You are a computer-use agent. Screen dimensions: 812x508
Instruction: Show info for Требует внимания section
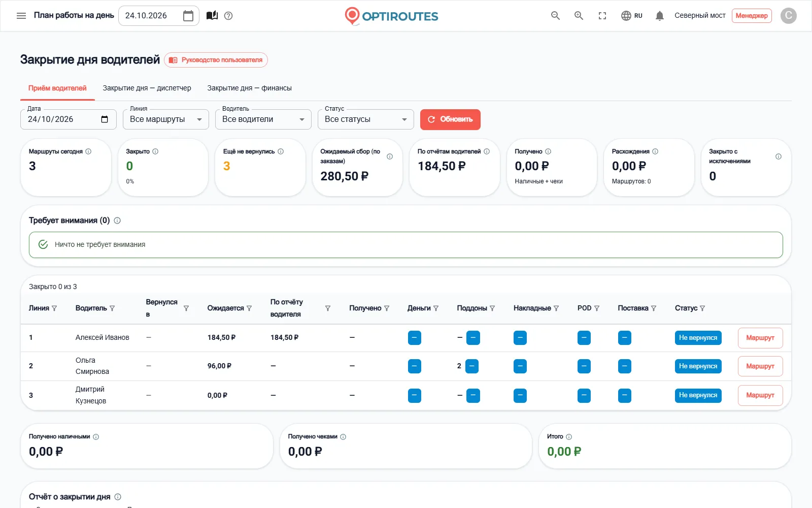[117, 220]
